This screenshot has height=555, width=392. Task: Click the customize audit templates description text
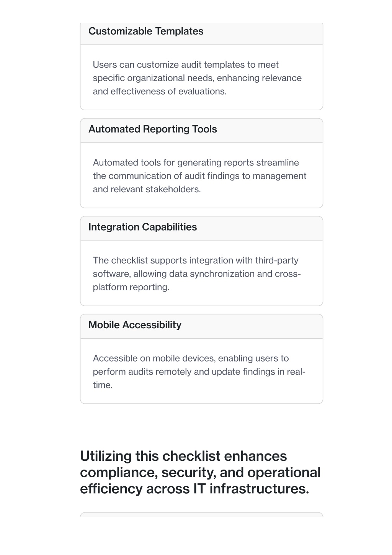pos(197,78)
